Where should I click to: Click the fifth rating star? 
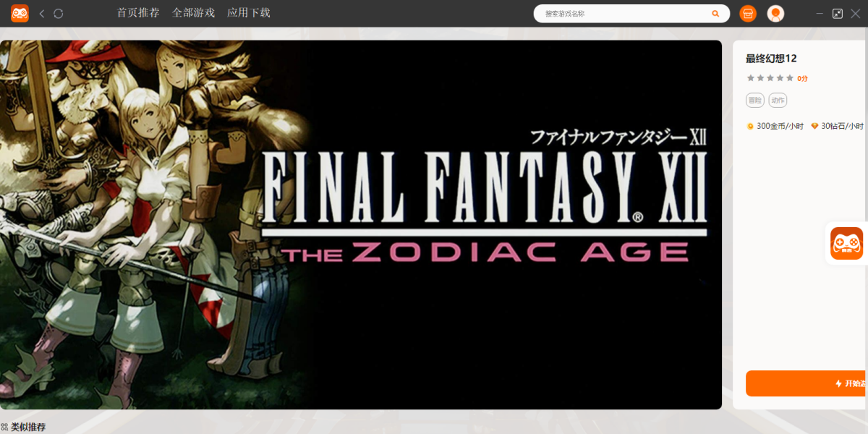click(789, 78)
